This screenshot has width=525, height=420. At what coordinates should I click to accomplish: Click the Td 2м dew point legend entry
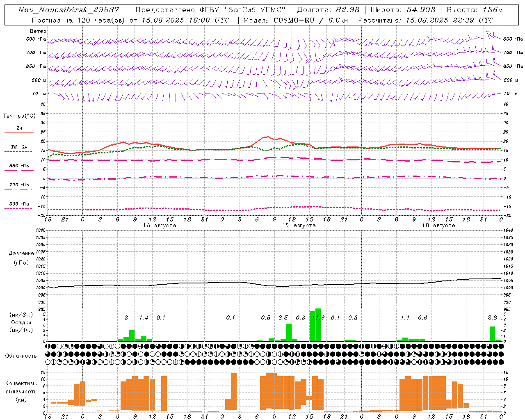point(19,148)
